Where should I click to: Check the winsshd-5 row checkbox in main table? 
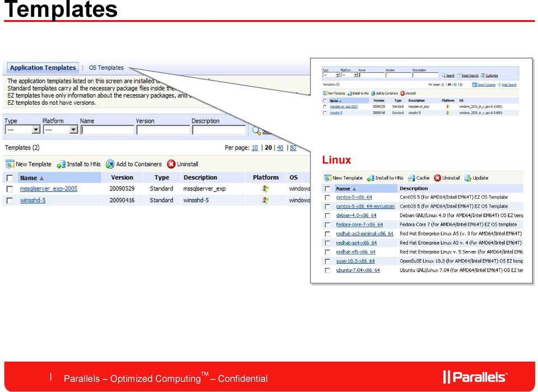click(10, 200)
